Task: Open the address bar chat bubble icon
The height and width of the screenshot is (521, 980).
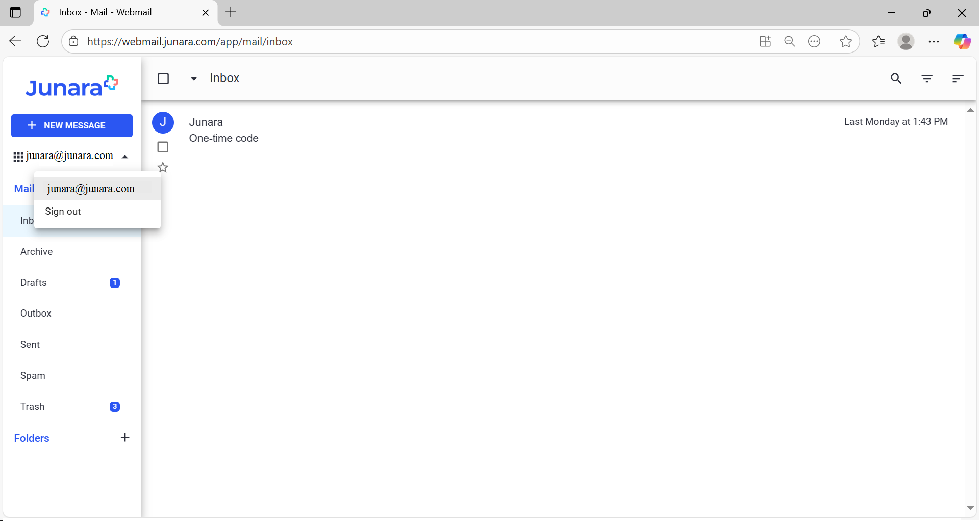Action: coord(815,41)
